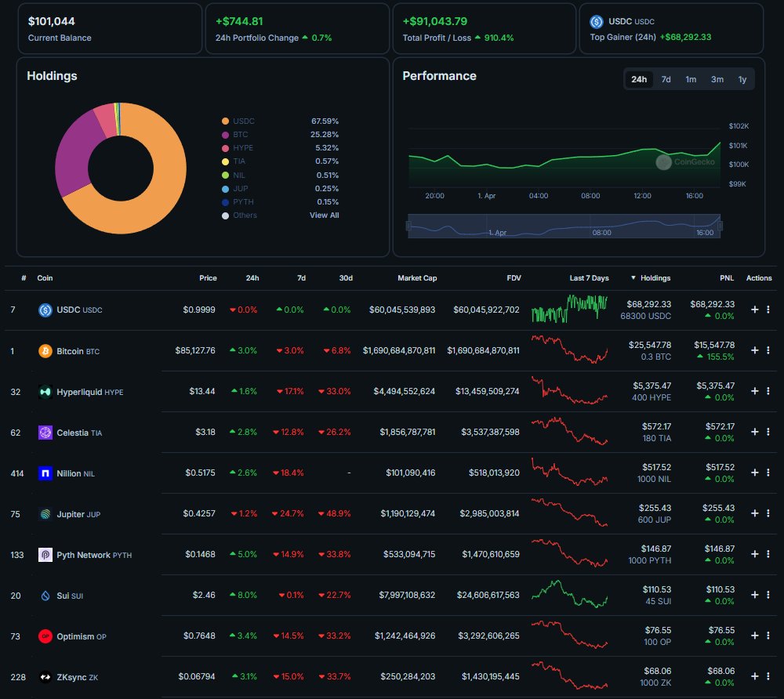The width and height of the screenshot is (784, 699).
Task: Click the Celestia coin logo icon
Action: [45, 433]
